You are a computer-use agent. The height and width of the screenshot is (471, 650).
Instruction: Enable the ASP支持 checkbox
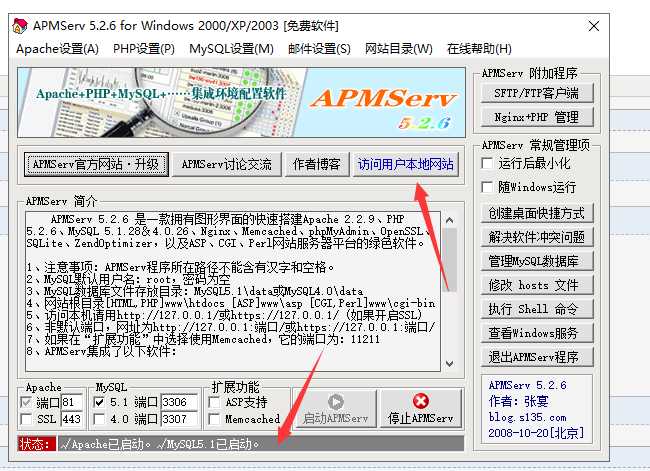click(x=214, y=402)
